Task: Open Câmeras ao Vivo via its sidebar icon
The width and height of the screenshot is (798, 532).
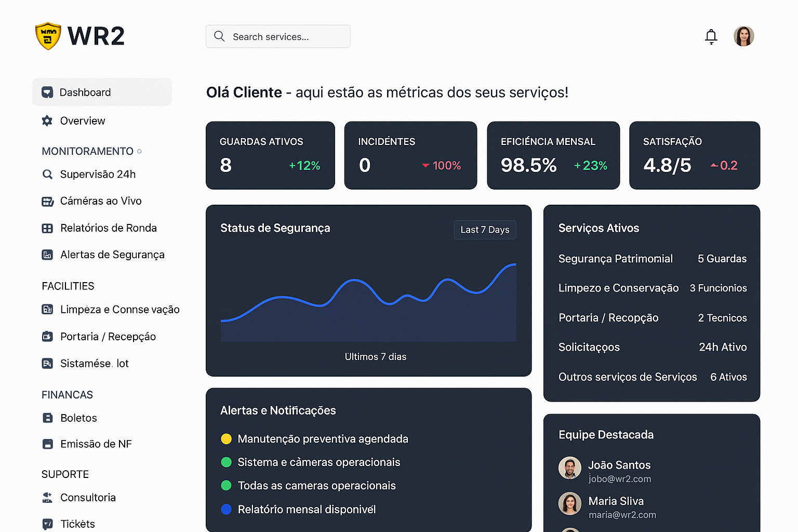Action: [47, 201]
